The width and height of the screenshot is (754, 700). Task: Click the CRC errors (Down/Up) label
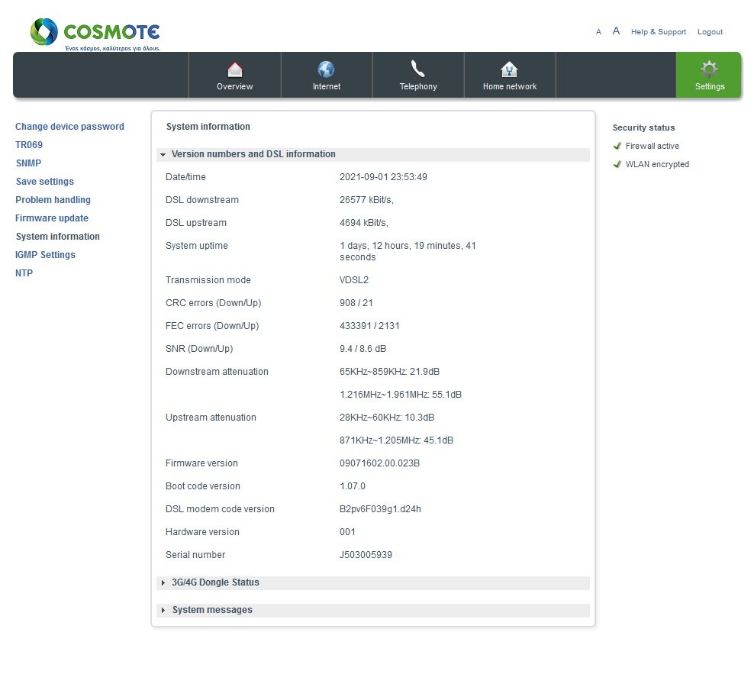pyautogui.click(x=213, y=303)
